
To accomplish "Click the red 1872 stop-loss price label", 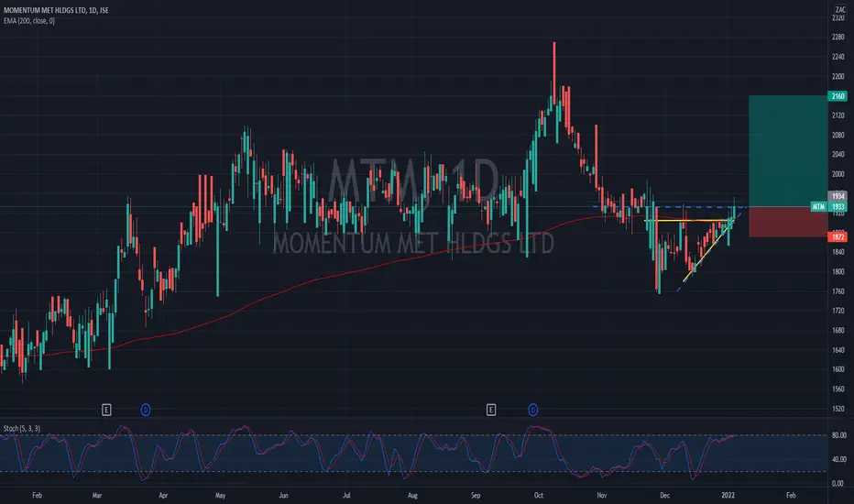I will (838, 236).
